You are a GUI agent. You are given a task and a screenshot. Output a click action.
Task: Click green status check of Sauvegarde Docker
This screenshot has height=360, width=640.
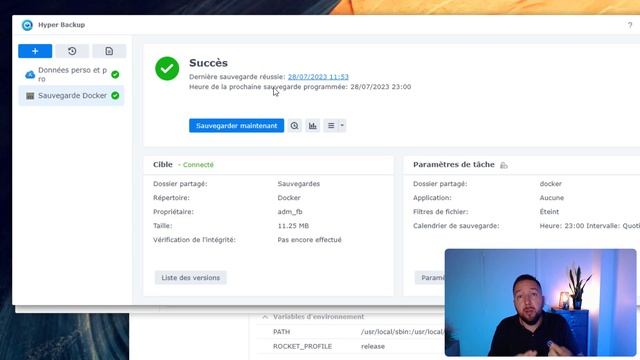pos(115,96)
